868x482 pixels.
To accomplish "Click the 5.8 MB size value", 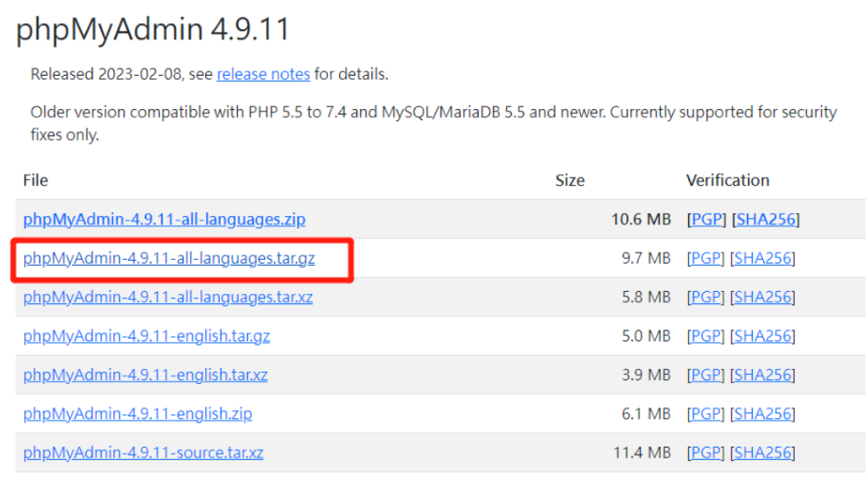I will pyautogui.click(x=646, y=297).
